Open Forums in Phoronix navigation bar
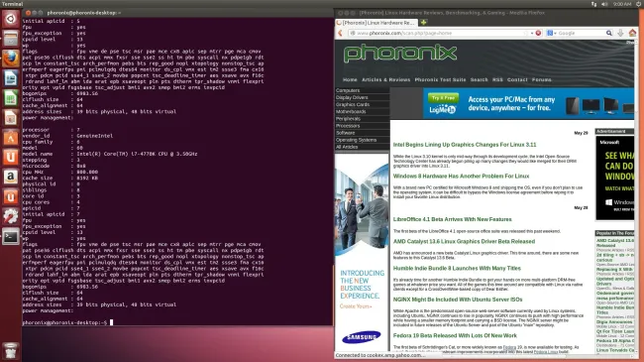This screenshot has width=644, height=362. [x=542, y=79]
